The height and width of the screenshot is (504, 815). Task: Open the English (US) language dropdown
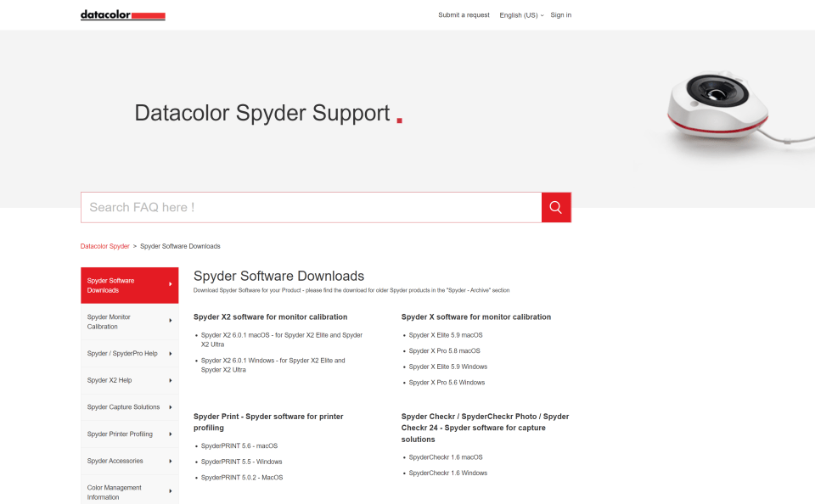point(521,15)
